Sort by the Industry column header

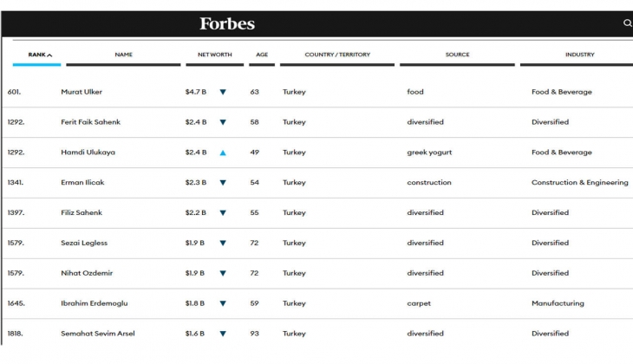[x=580, y=55]
